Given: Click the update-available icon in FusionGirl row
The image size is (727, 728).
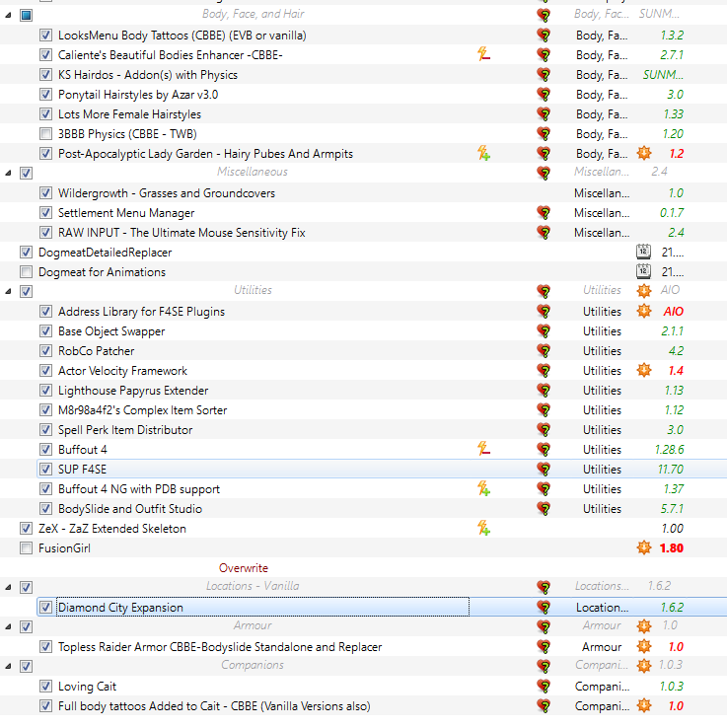Looking at the screenshot, I should [644, 547].
